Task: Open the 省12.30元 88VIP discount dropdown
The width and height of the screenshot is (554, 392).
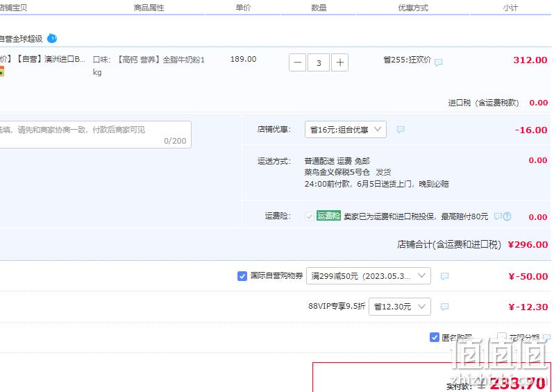Action: (x=400, y=307)
